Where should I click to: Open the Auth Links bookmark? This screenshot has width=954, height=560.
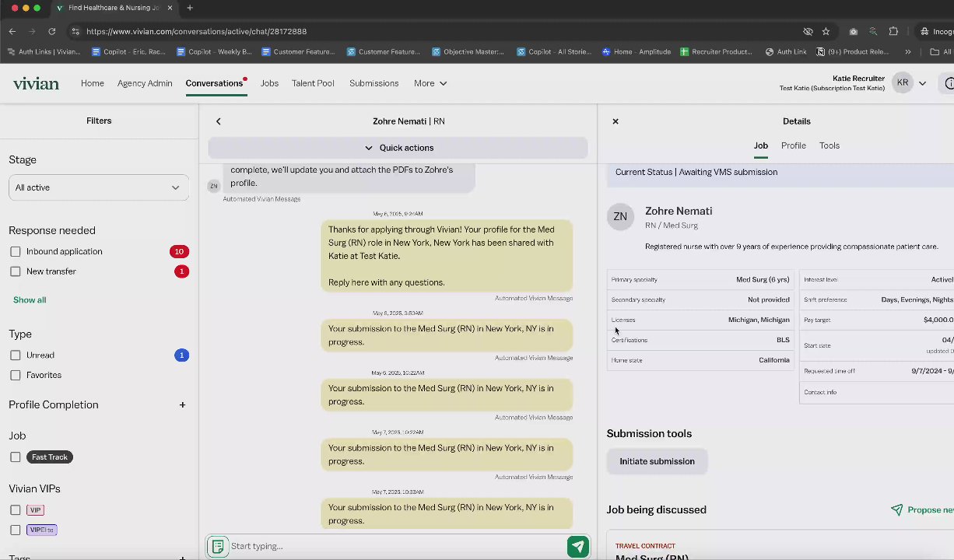[x=43, y=52]
